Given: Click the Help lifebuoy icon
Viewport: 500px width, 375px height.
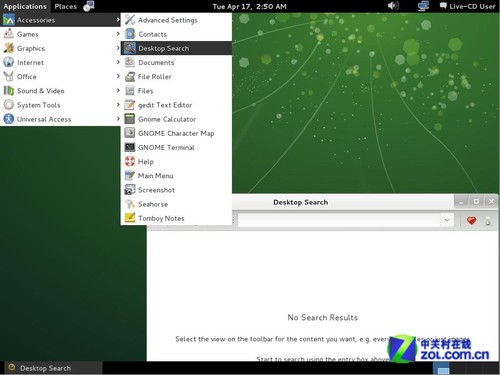Looking at the screenshot, I should click(130, 162).
